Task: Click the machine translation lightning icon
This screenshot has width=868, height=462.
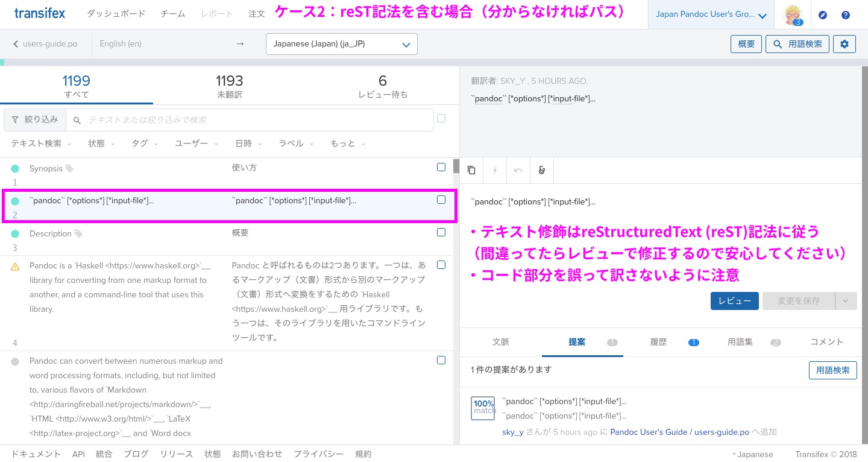Action: (x=495, y=171)
